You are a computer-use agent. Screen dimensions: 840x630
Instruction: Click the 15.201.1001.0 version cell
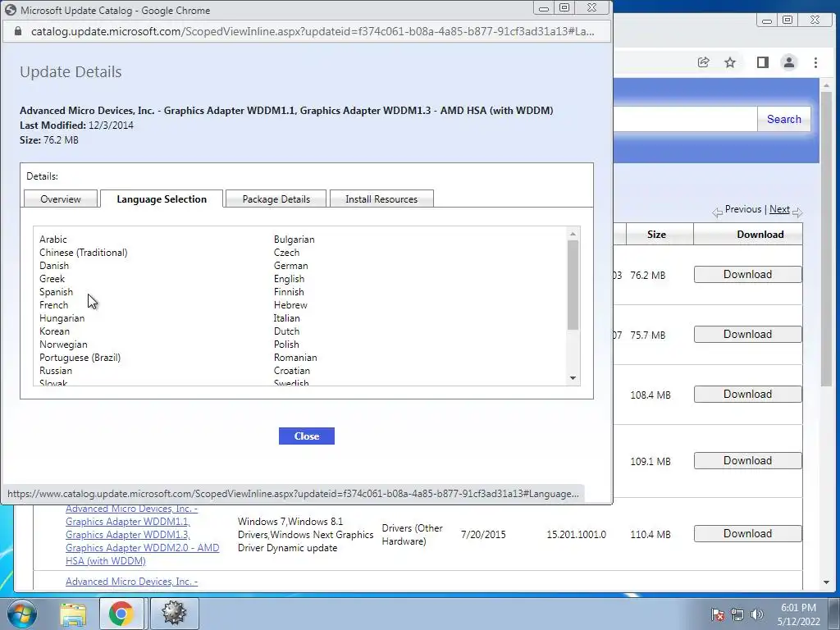[577, 535]
